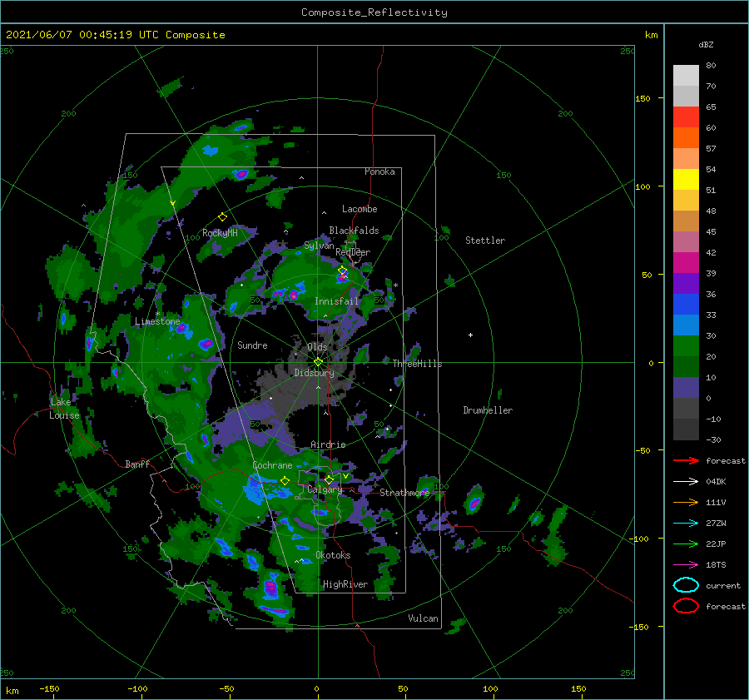Click the Vulcan city label
The image size is (749, 700).
click(423, 618)
